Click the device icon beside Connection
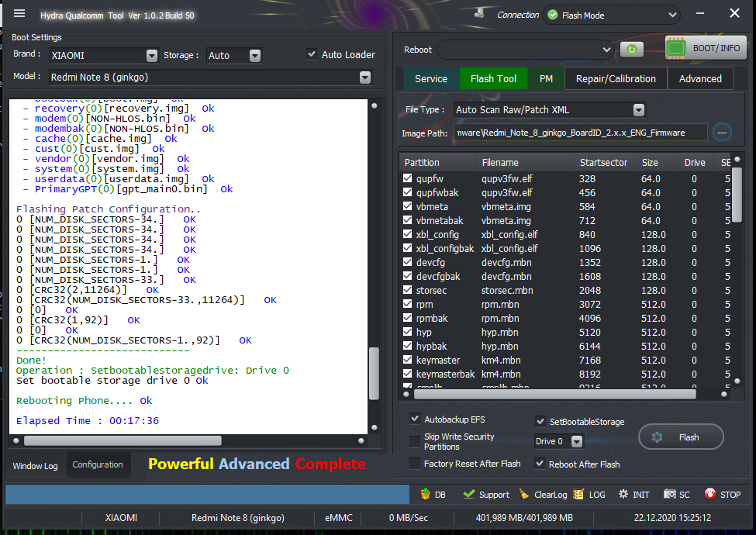The width and height of the screenshot is (756, 535). point(479,13)
